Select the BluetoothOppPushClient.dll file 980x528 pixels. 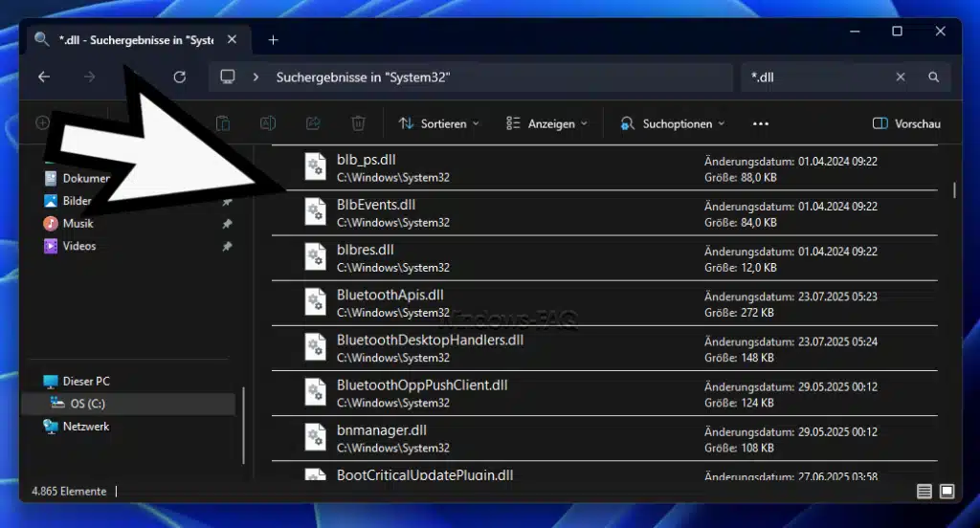tap(605, 393)
